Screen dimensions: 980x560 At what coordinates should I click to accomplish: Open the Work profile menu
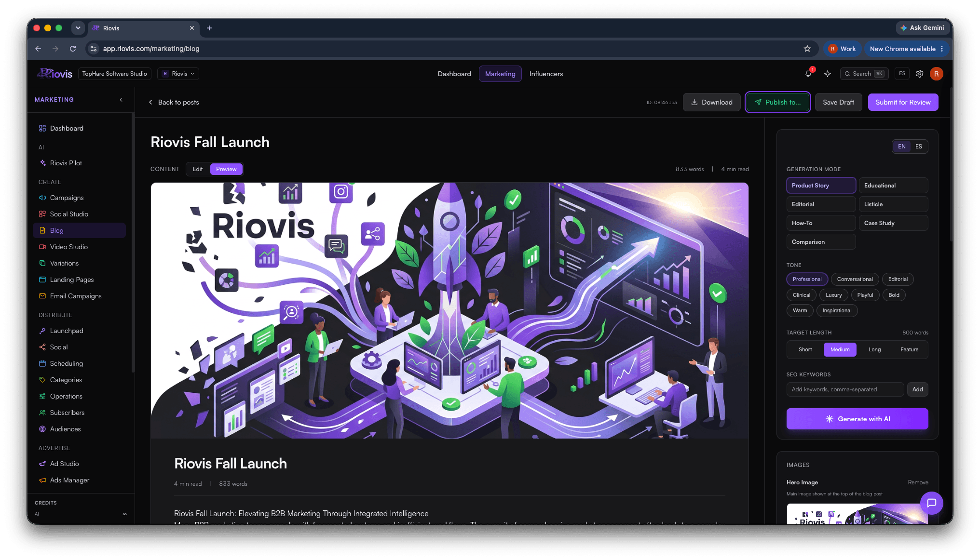842,49
